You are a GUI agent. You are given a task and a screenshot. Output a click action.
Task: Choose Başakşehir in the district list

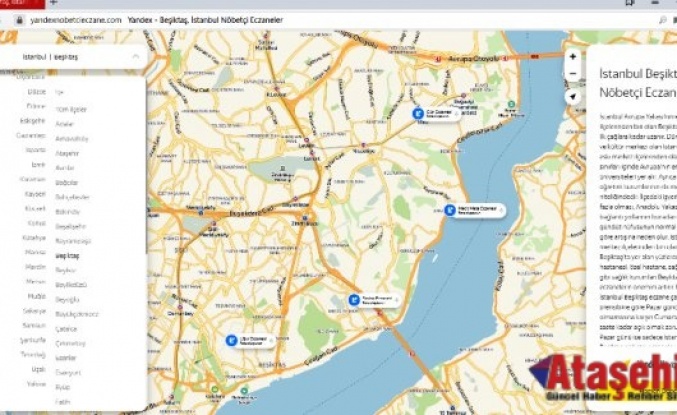coord(71,226)
